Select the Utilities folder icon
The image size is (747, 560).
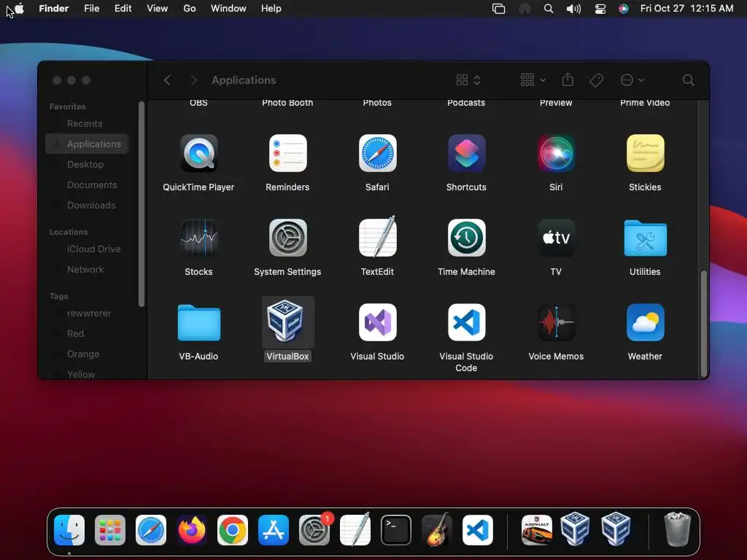point(645,238)
